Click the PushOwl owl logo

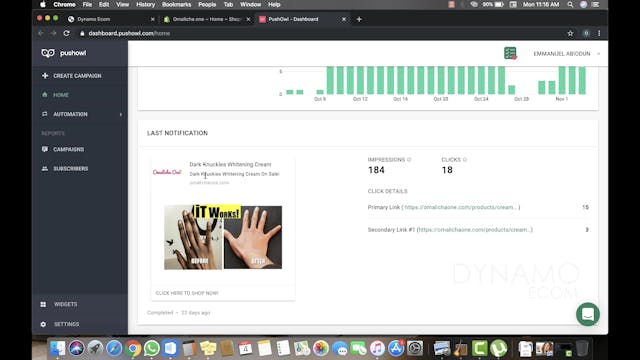coord(48,53)
